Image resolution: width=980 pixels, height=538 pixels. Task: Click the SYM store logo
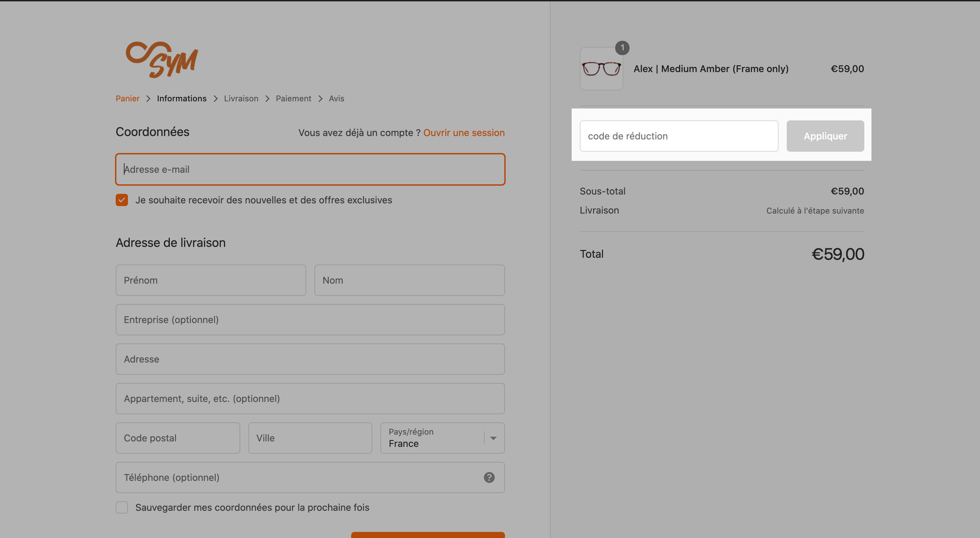162,59
